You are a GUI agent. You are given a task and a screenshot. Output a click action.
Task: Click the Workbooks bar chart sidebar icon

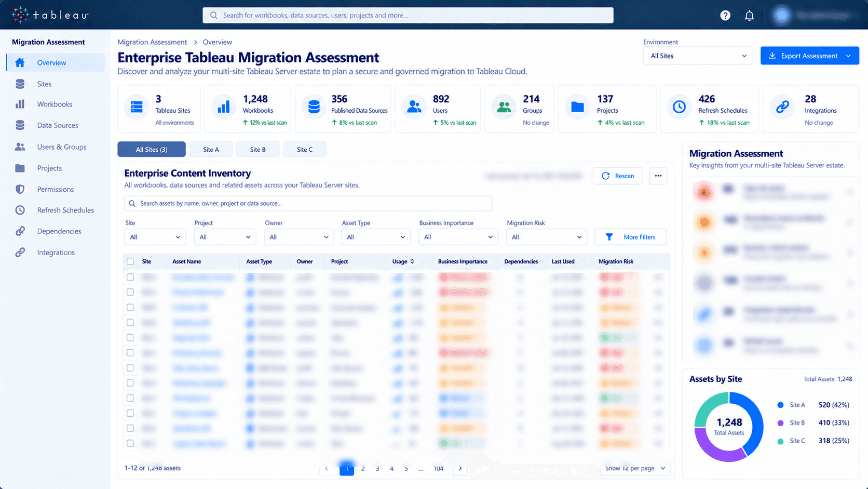(x=20, y=104)
